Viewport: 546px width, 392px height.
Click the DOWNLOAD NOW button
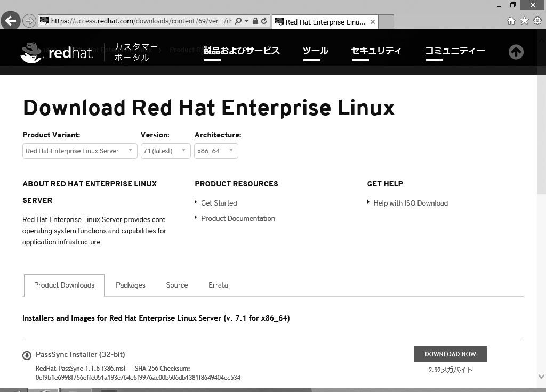[450, 354]
